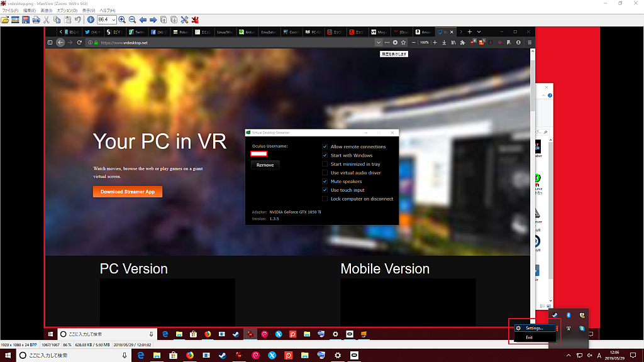The image size is (644, 362).
Task: Open the オプション(O) menu
Action: point(67,11)
